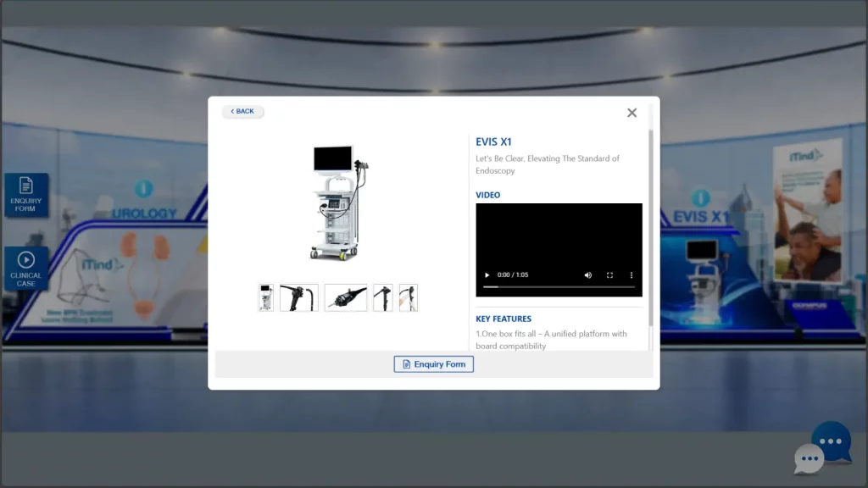
Task: Select the second thumbnail of the endoscope
Action: 299,297
